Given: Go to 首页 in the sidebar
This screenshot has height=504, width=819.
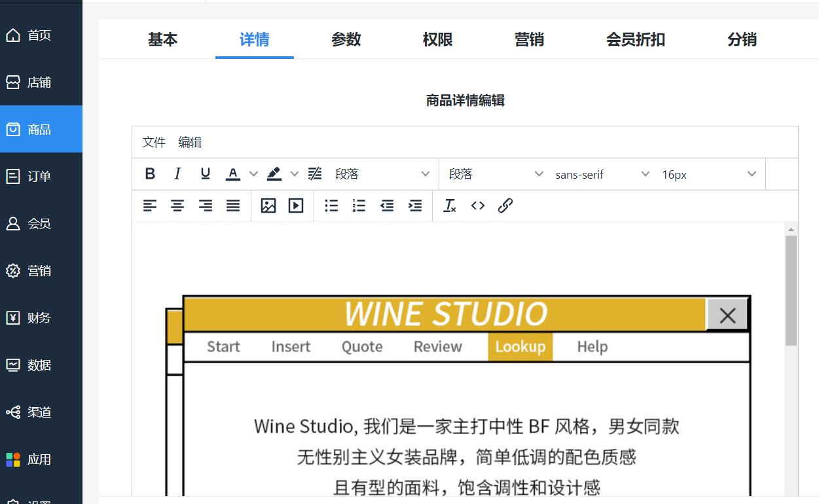Looking at the screenshot, I should [x=41, y=35].
